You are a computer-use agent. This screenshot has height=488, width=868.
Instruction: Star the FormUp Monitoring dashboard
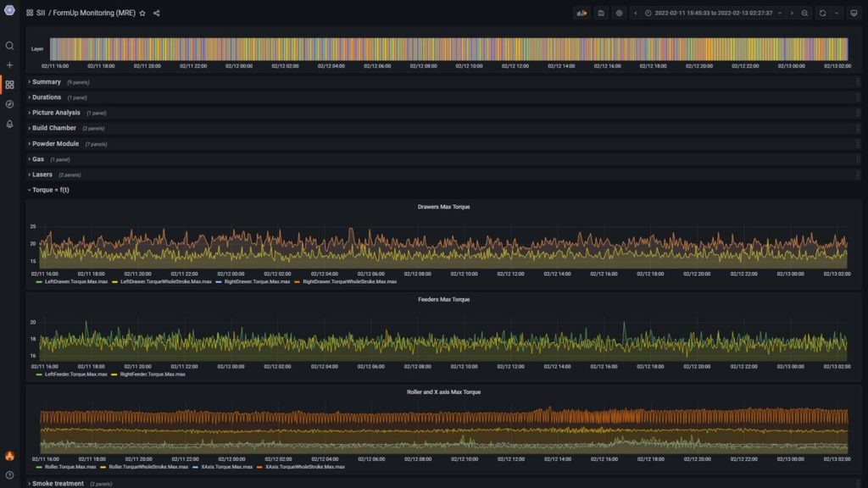point(142,14)
